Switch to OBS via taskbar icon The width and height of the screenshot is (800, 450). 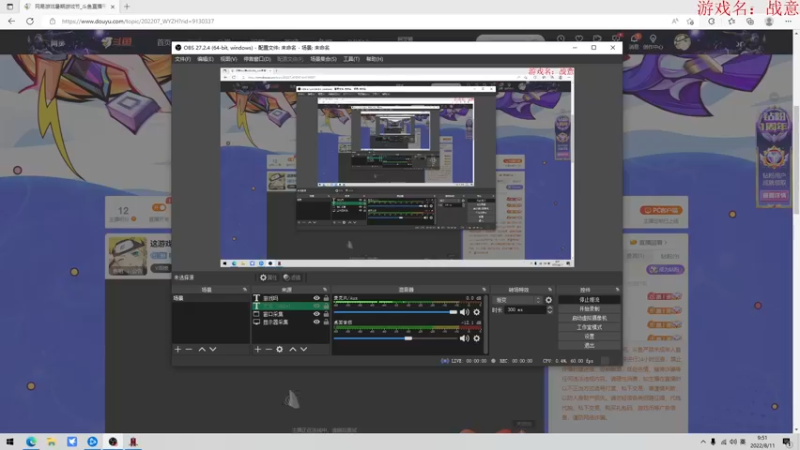coord(113,442)
